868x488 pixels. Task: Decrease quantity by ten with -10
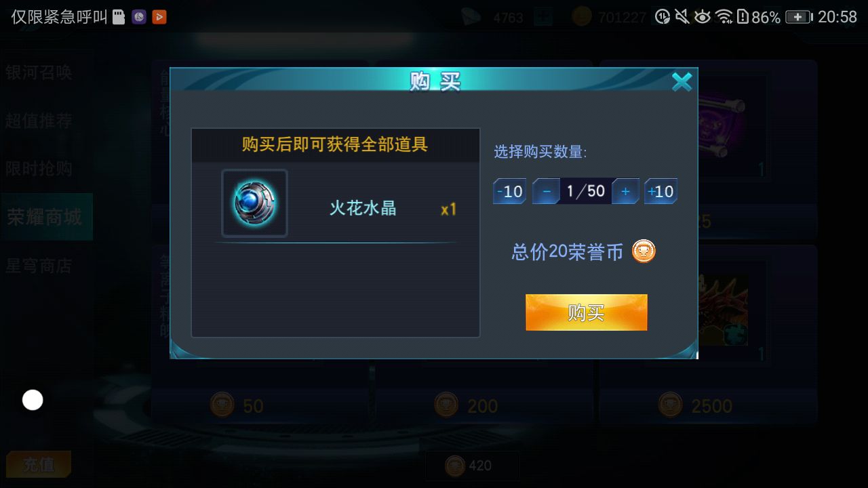(x=509, y=192)
